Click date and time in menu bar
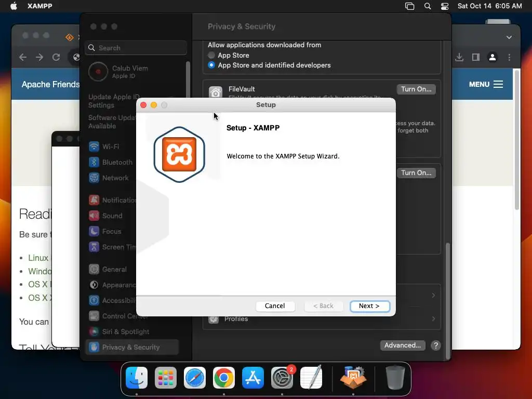The image size is (532, 399). tap(489, 6)
